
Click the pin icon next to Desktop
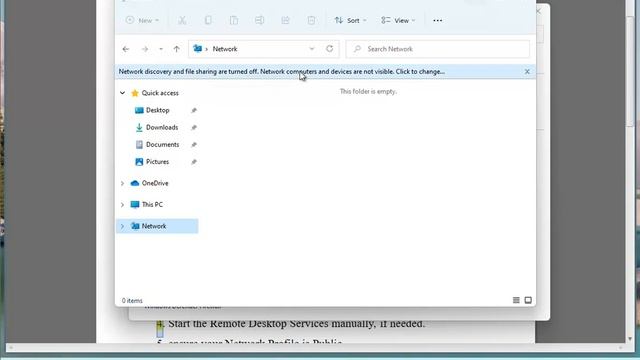coord(194,110)
